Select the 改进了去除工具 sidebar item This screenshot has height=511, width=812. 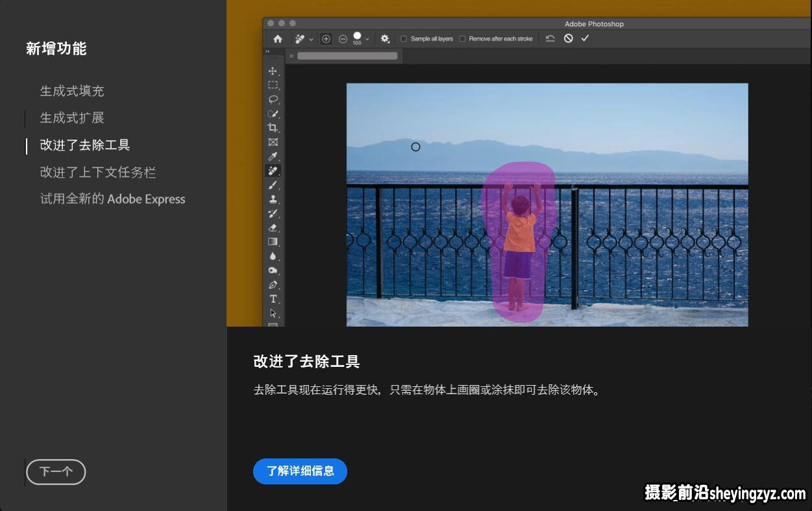tap(85, 145)
